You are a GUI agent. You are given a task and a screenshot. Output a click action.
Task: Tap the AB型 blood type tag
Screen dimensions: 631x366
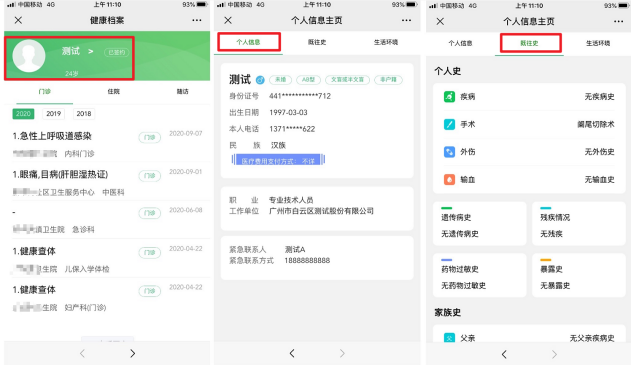coord(309,80)
